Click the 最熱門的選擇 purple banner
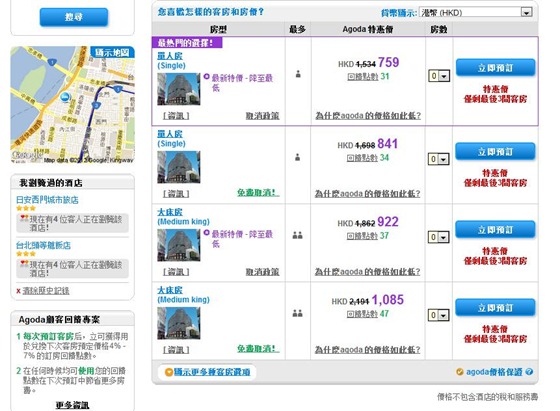The width and height of the screenshot is (560, 411). pos(187,43)
